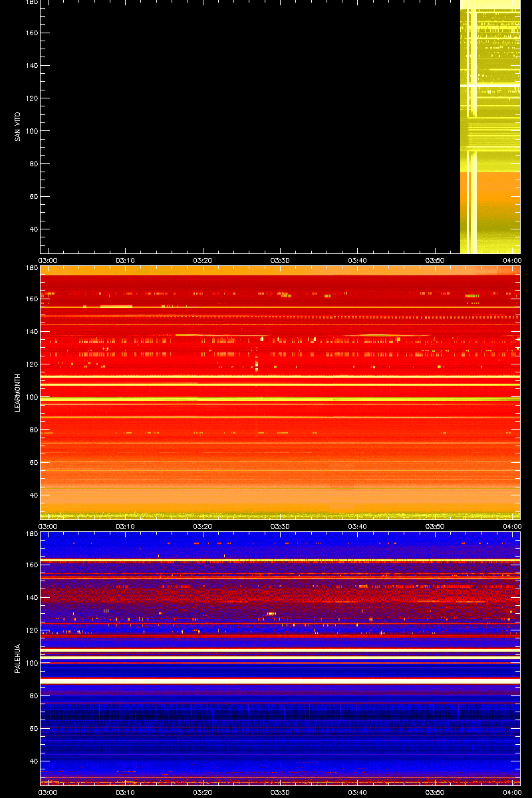Pick the 03:00 label under SAN VITO plot

pos(48,260)
